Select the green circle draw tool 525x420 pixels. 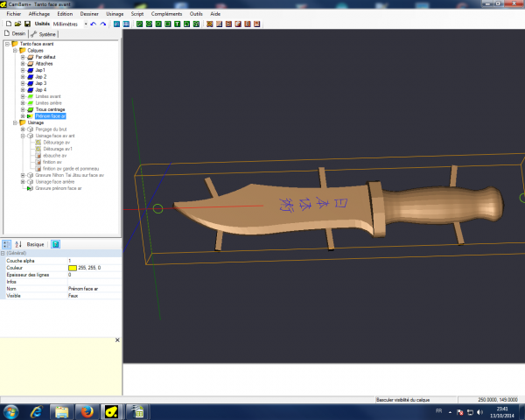click(x=149, y=24)
